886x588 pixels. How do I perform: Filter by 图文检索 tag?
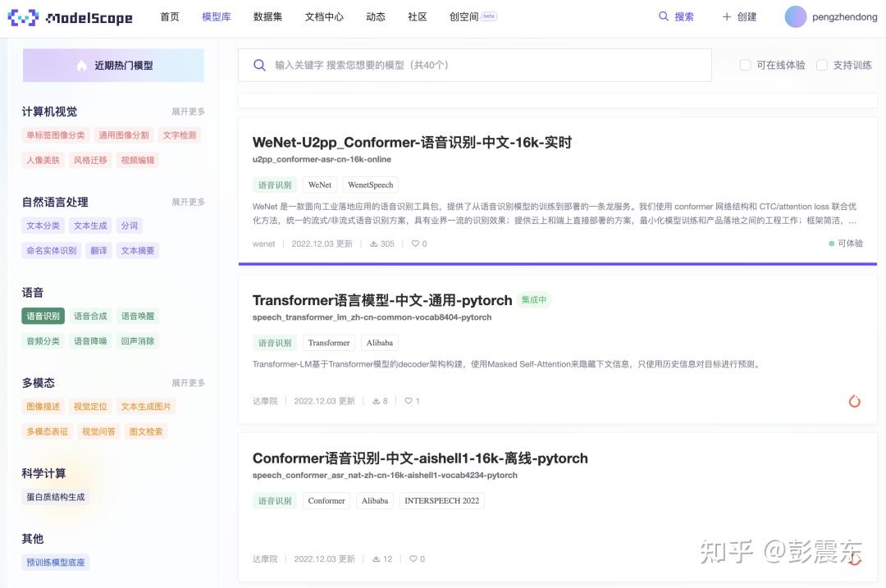coord(146,431)
